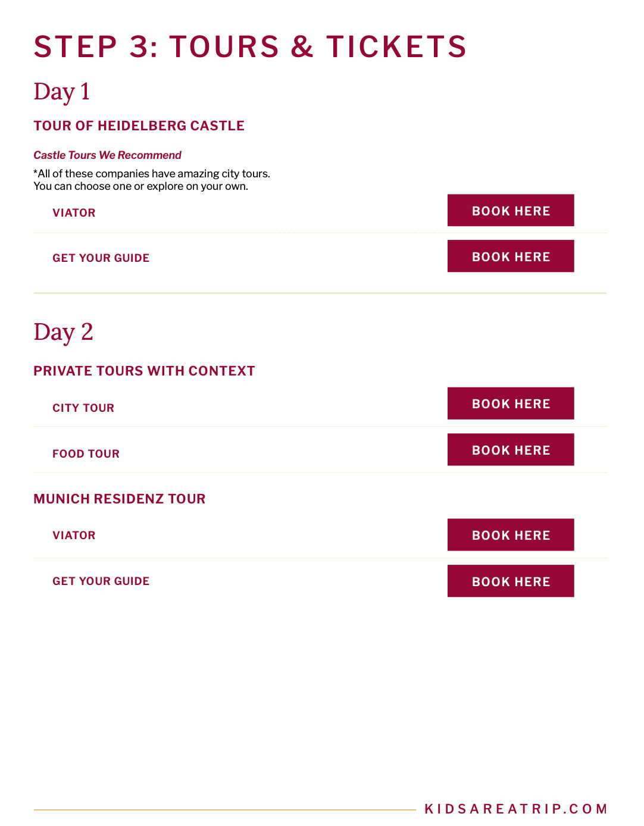Select Get Your Guide under Munich Residenz
Screen dimensions: 644x826
pyautogui.click(x=101, y=581)
